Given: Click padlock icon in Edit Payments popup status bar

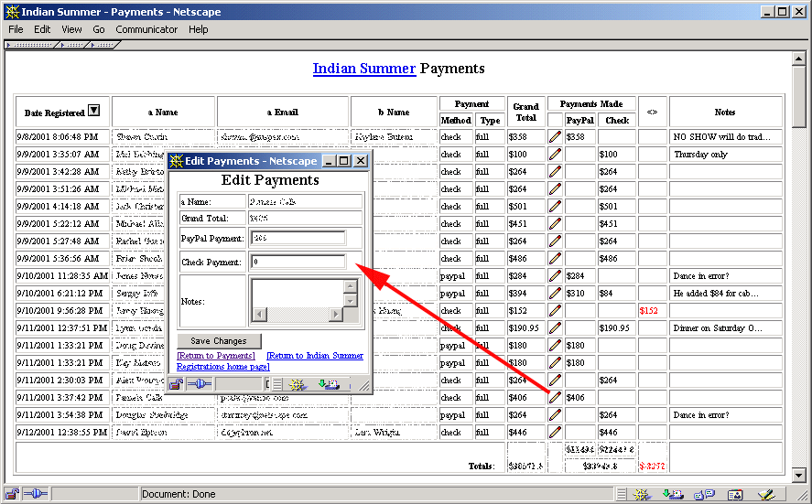Looking at the screenshot, I should (176, 384).
